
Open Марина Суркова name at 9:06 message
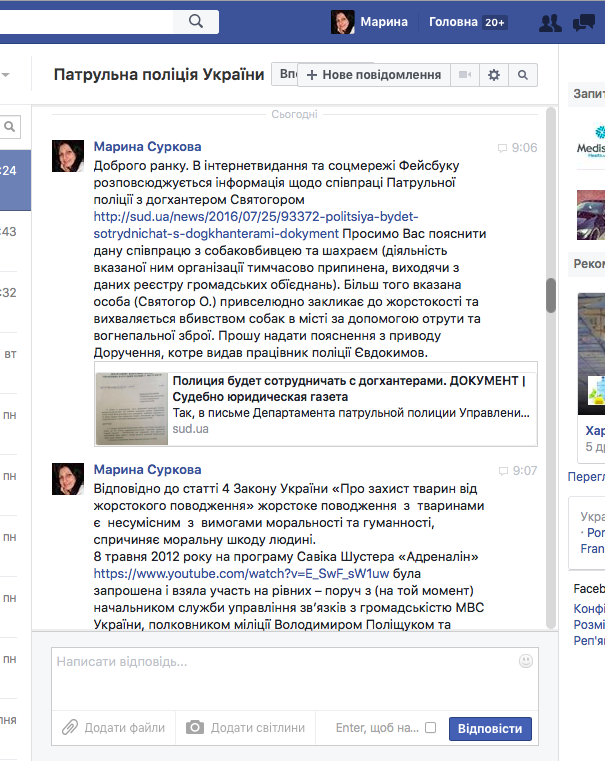147,147
